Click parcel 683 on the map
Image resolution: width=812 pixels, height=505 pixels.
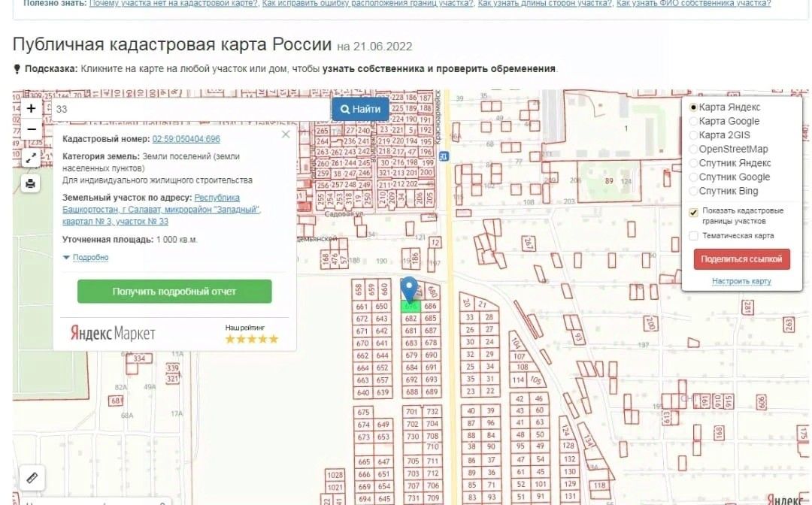[x=411, y=343]
